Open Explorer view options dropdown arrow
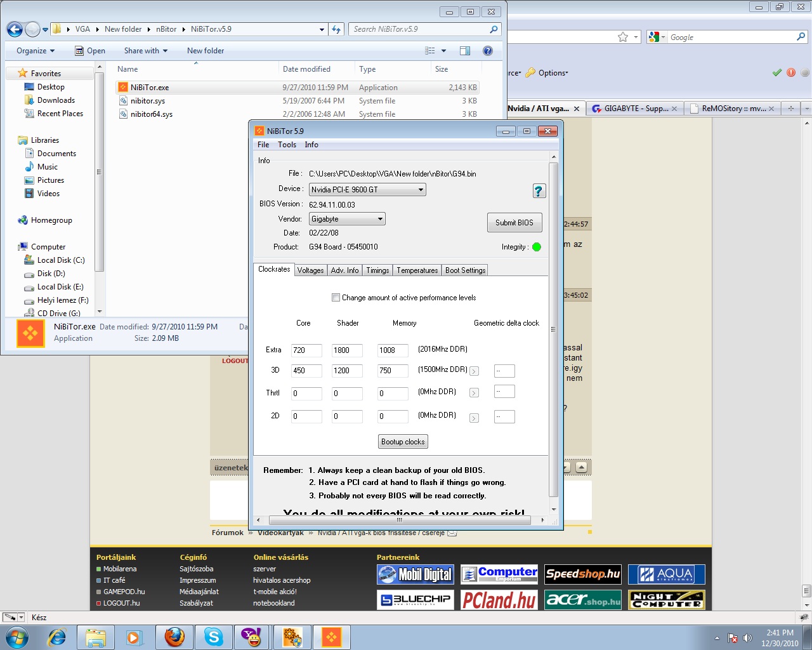The width and height of the screenshot is (812, 650). click(x=443, y=51)
